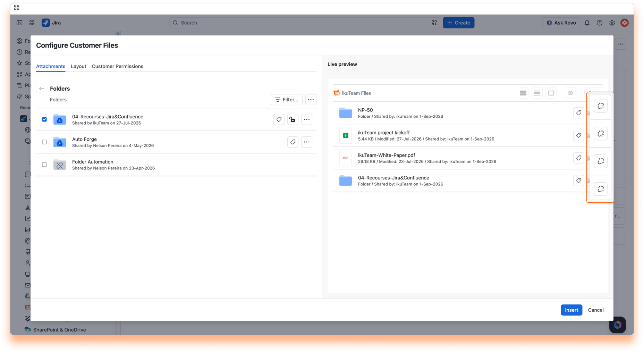Select the compact list view icon
This screenshot has width=644, height=352.
click(x=537, y=93)
